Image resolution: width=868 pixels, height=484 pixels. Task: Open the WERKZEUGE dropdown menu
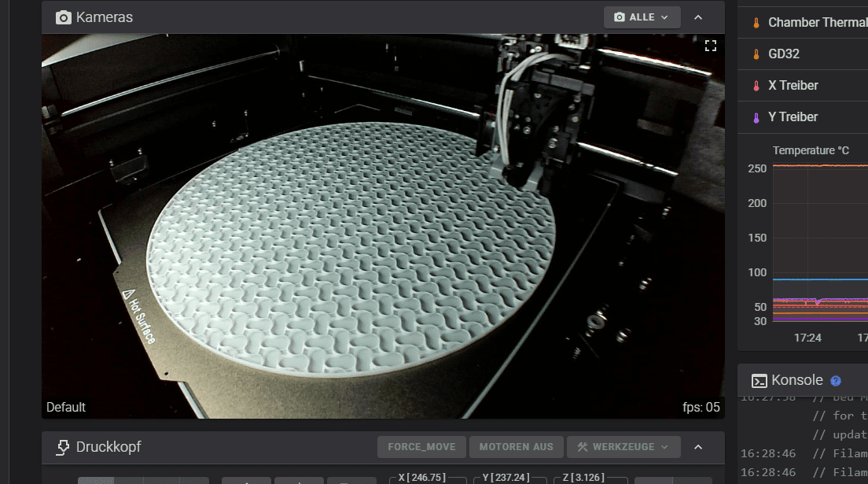(x=623, y=447)
